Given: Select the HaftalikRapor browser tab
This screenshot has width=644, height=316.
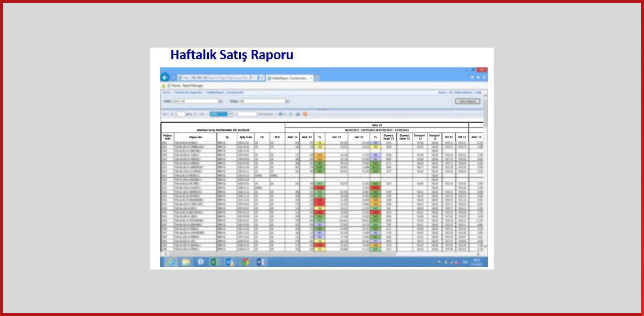Looking at the screenshot, I should (x=290, y=78).
